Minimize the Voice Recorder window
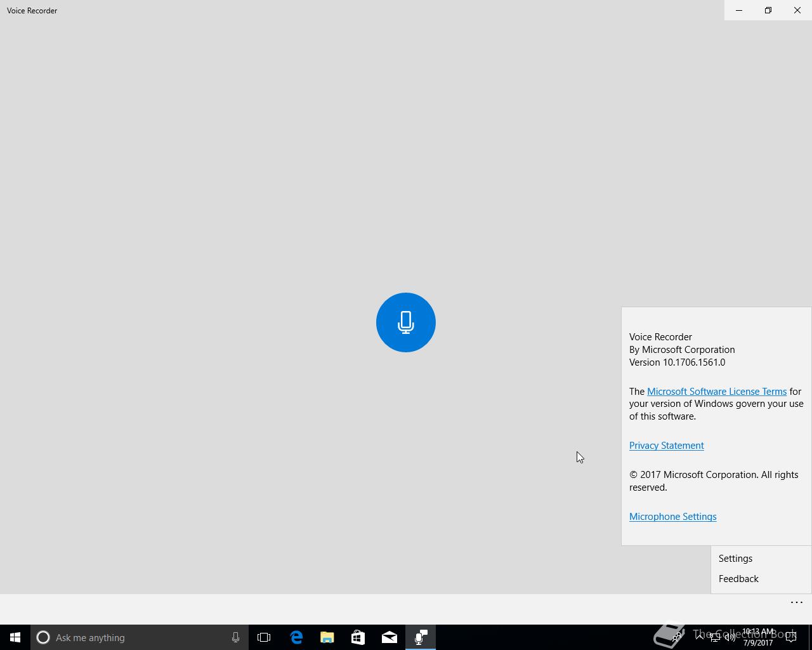 coord(739,10)
